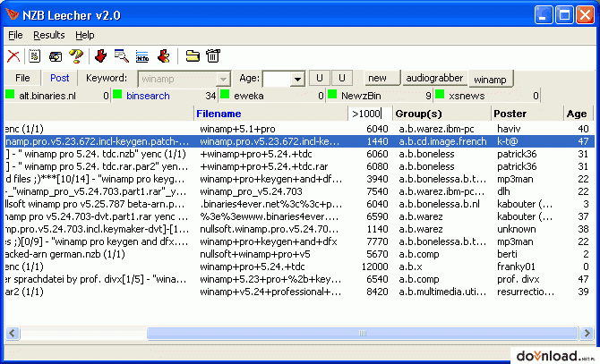600x364 pixels.
Task: Open help via the question mark icon
Action: 76,56
